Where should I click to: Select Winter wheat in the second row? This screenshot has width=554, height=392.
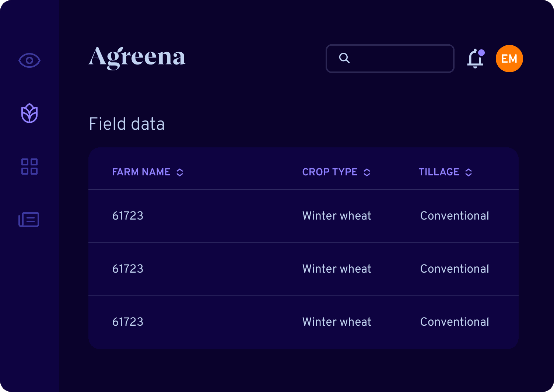pyautogui.click(x=337, y=269)
